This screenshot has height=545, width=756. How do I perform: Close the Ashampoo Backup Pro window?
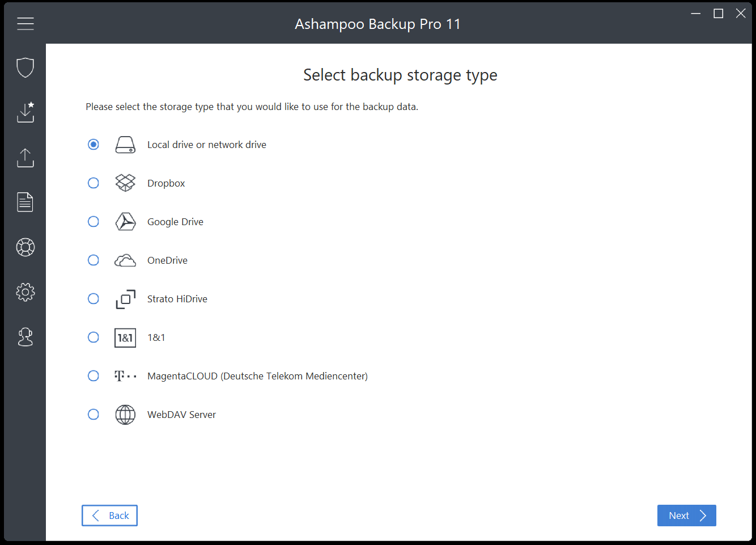741,13
